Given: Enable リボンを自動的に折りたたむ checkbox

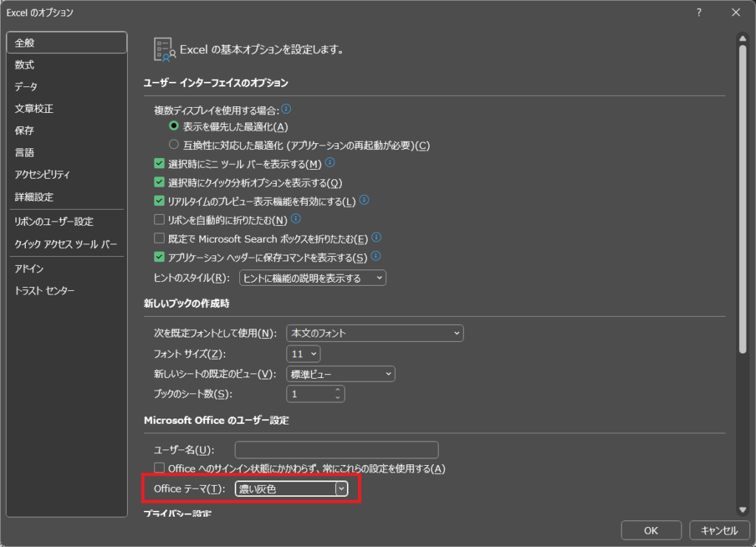Looking at the screenshot, I should pyautogui.click(x=159, y=220).
